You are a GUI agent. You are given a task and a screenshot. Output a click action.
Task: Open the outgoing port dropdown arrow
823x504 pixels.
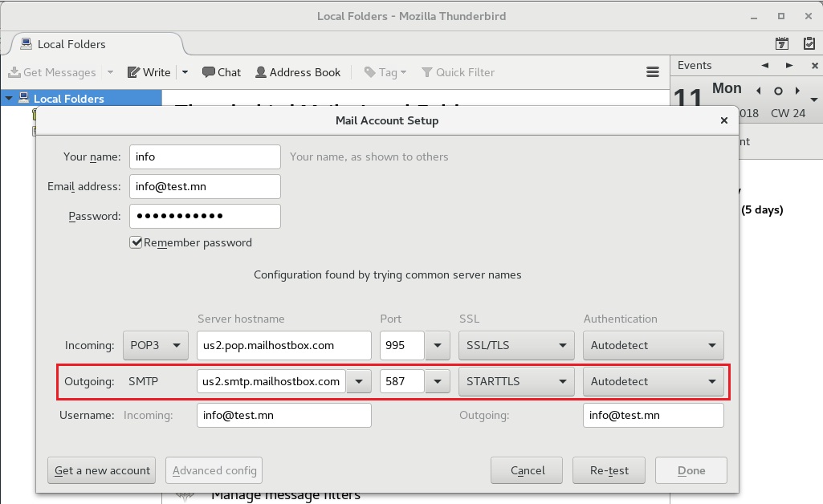click(438, 381)
